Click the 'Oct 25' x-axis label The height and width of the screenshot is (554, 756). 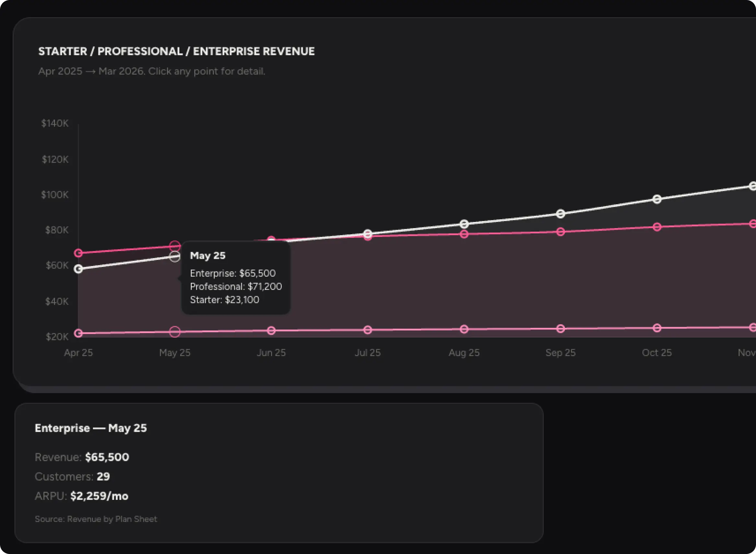click(x=657, y=353)
